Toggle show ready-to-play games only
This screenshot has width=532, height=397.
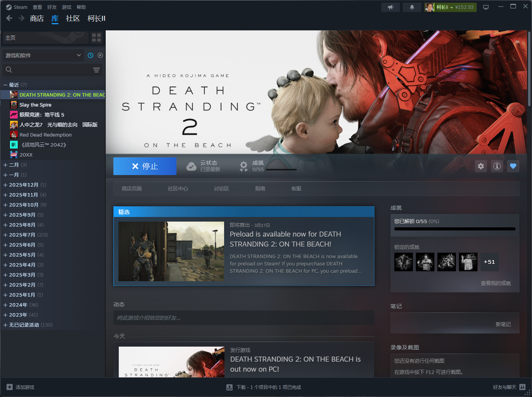[x=100, y=55]
